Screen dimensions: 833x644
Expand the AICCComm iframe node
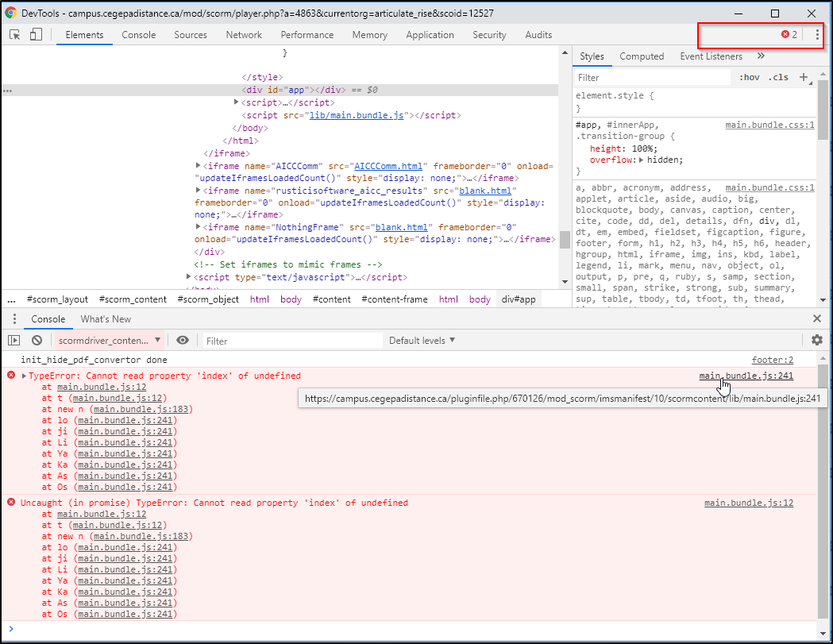(x=199, y=166)
